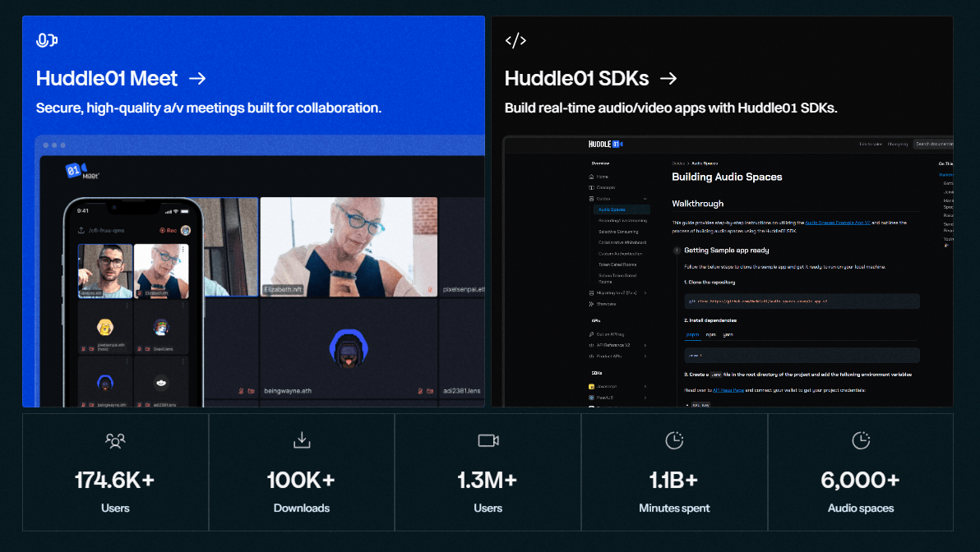Click the arrow next to Huddle01 Meet
Image resolution: width=980 pixels, height=552 pixels.
197,79
